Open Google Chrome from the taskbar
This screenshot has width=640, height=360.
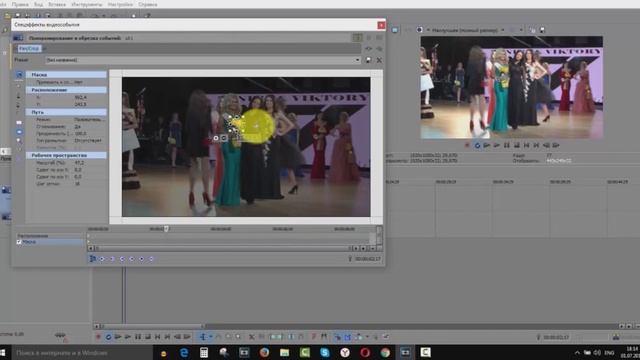tap(385, 353)
